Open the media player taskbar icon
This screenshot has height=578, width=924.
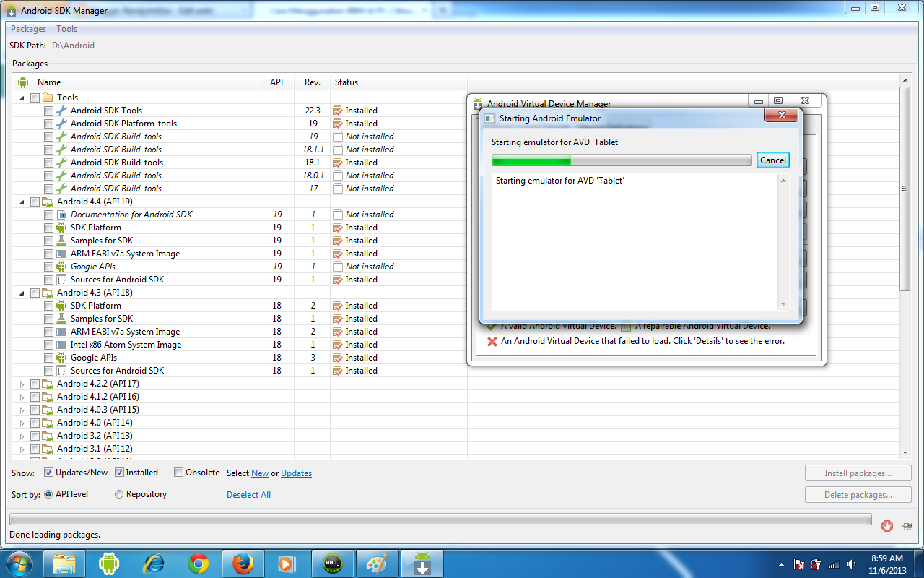tap(288, 564)
